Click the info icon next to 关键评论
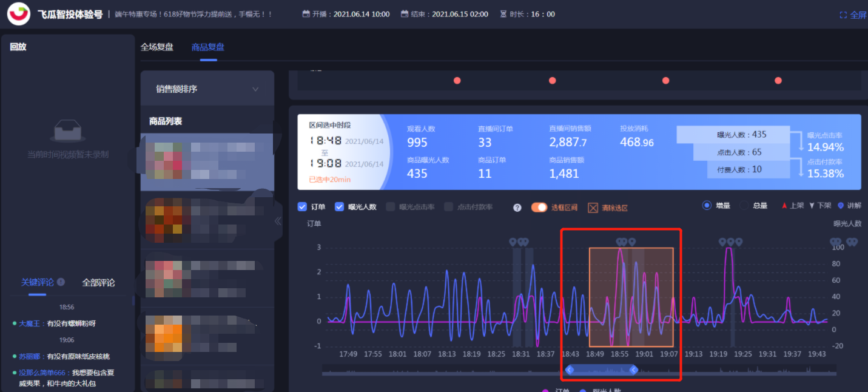Viewport: 868px width, 392px height. [x=61, y=282]
